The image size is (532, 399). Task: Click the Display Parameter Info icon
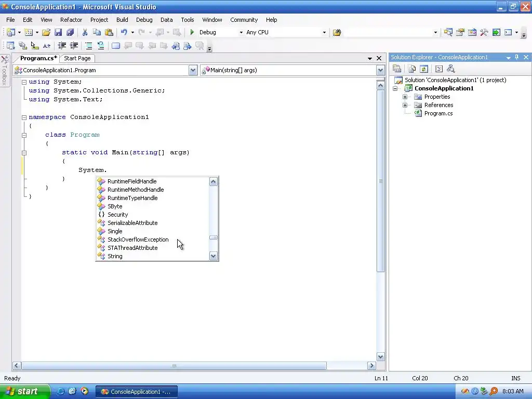(x=23, y=46)
